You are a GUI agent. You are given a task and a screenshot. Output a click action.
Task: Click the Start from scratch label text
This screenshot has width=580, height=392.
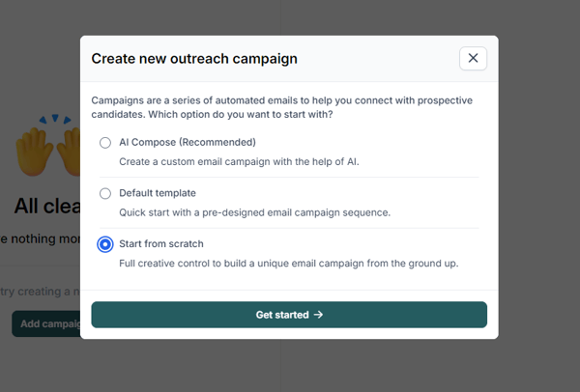160,243
